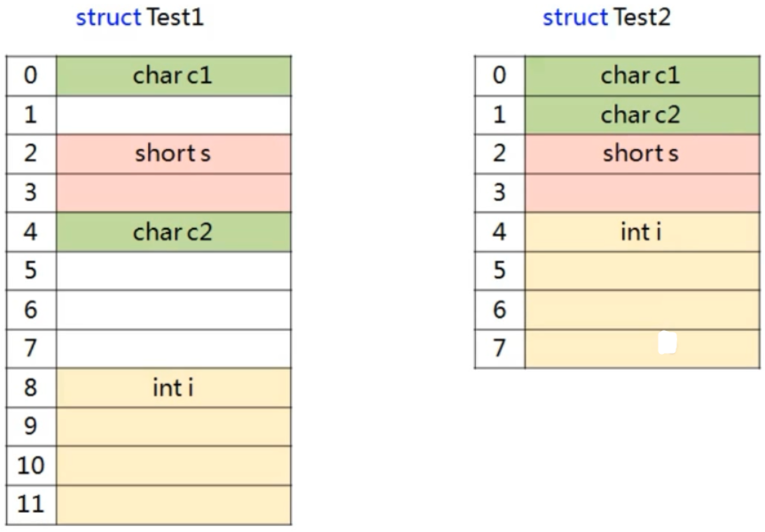Select the "char c1" cell in Test2
The image size is (765, 532).
(x=641, y=75)
